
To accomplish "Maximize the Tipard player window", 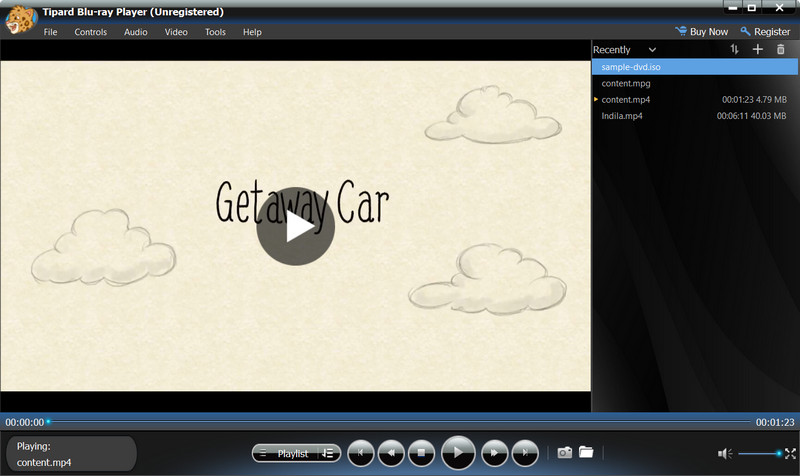I will pos(752,8).
